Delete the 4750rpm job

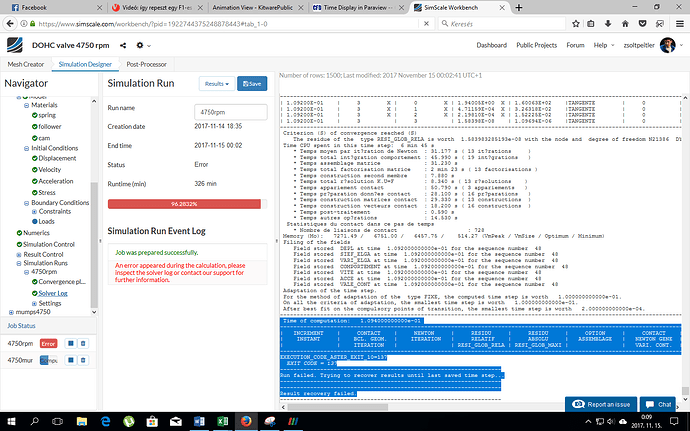pos(83,343)
